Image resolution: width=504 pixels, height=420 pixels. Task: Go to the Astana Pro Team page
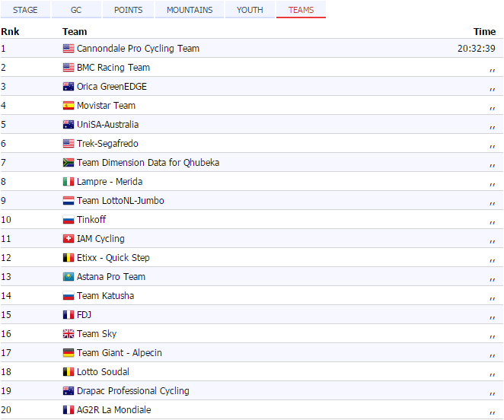tap(111, 277)
